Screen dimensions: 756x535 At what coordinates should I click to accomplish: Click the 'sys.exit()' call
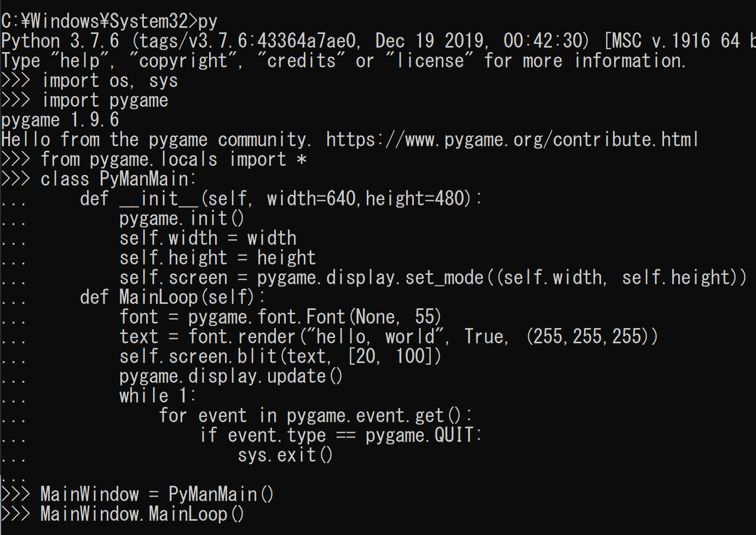click(x=285, y=455)
